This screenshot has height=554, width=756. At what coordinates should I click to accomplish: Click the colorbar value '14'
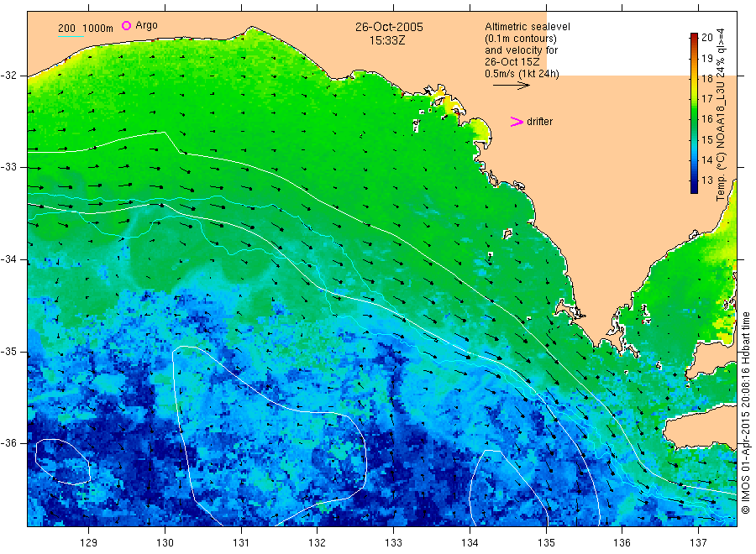point(706,160)
